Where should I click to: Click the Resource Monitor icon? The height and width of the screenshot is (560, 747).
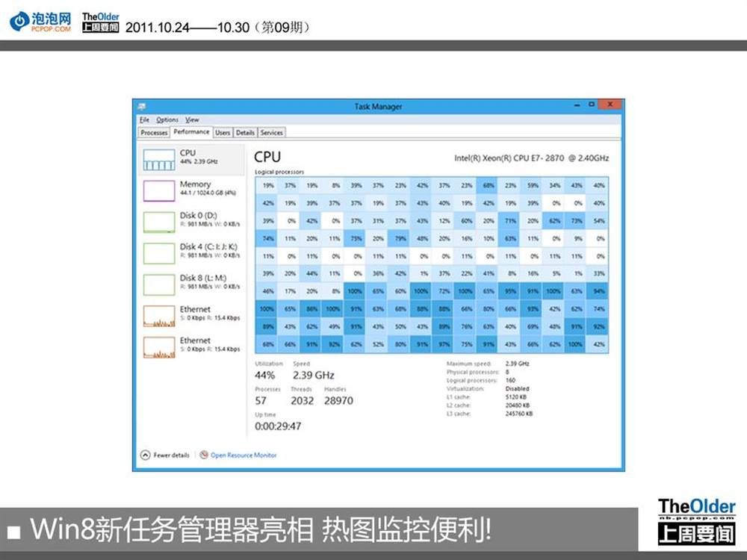pyautogui.click(x=204, y=455)
